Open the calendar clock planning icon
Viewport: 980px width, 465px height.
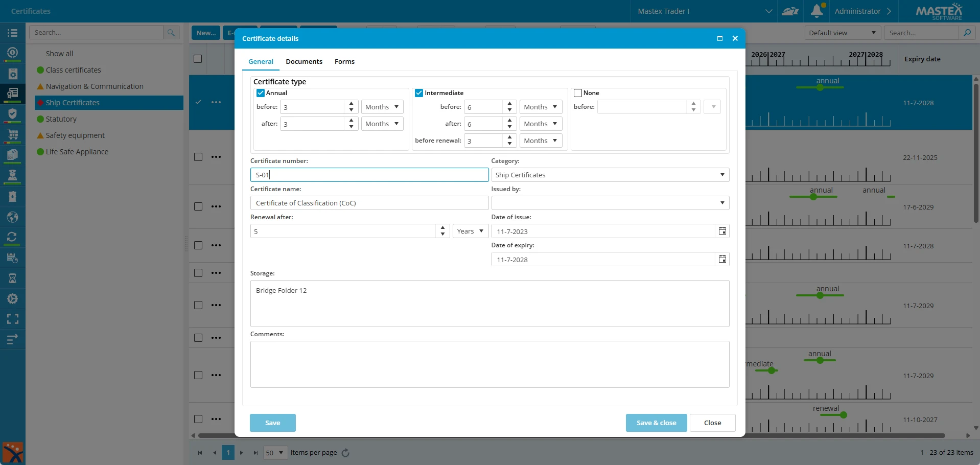12,258
